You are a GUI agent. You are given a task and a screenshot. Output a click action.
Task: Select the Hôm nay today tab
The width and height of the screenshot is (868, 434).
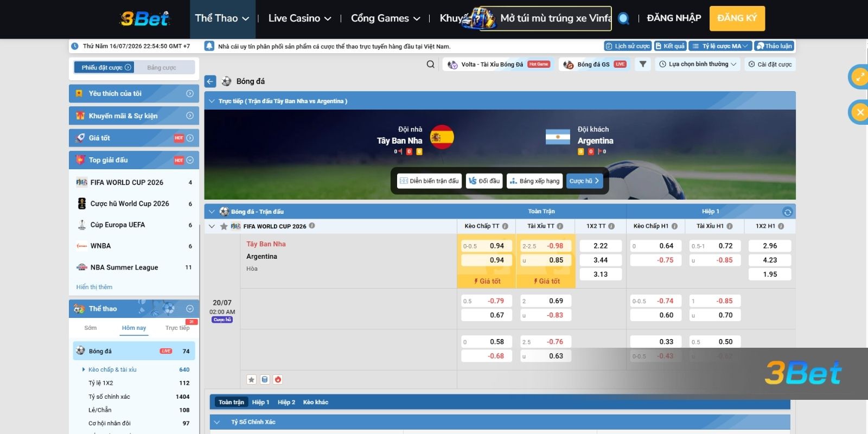tap(134, 328)
